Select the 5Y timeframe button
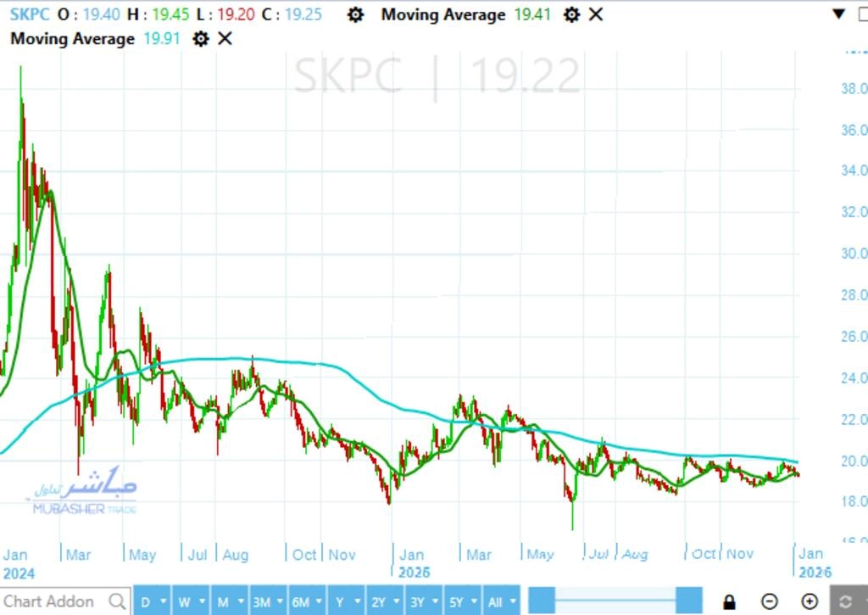Viewport: 868px width, 615px height. click(456, 602)
